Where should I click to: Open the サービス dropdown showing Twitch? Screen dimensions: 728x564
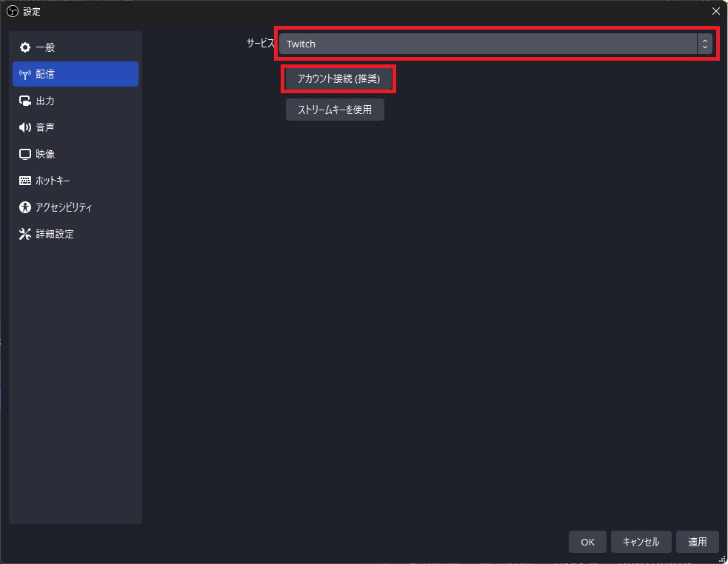tap(487, 44)
